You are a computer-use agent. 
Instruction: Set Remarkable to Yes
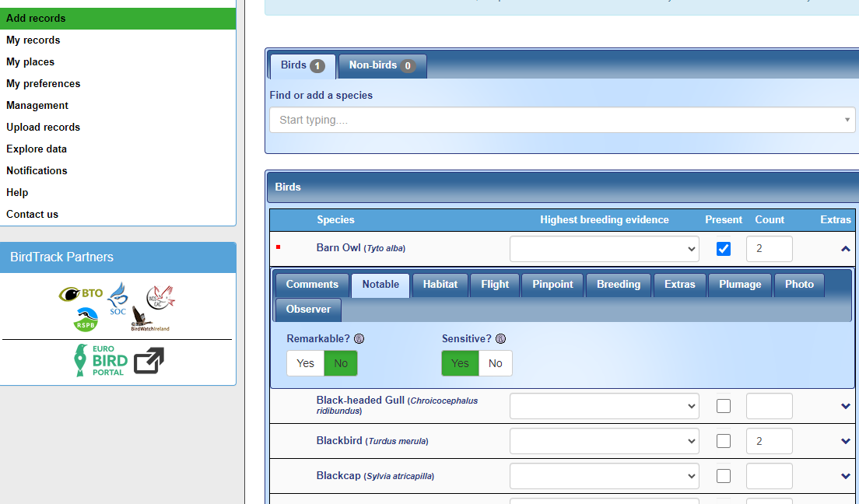pyautogui.click(x=305, y=363)
